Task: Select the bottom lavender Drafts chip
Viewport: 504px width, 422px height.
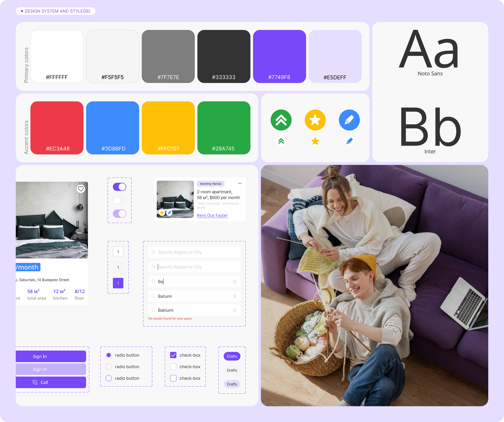Action: [232, 384]
